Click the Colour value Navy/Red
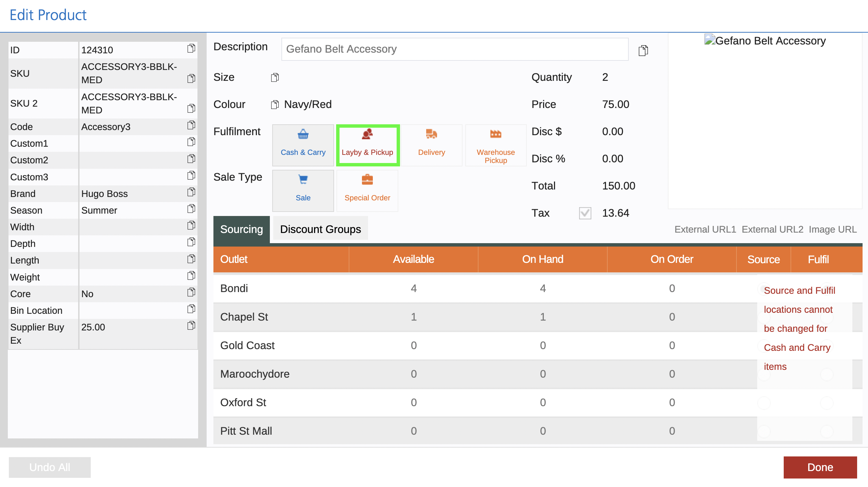Image resolution: width=868 pixels, height=487 pixels. (x=308, y=105)
